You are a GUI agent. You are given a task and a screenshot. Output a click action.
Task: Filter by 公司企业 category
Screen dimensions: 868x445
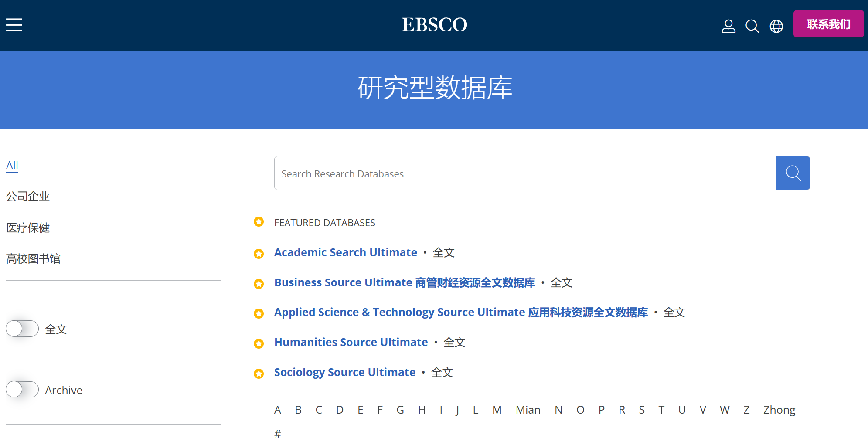[28, 197]
